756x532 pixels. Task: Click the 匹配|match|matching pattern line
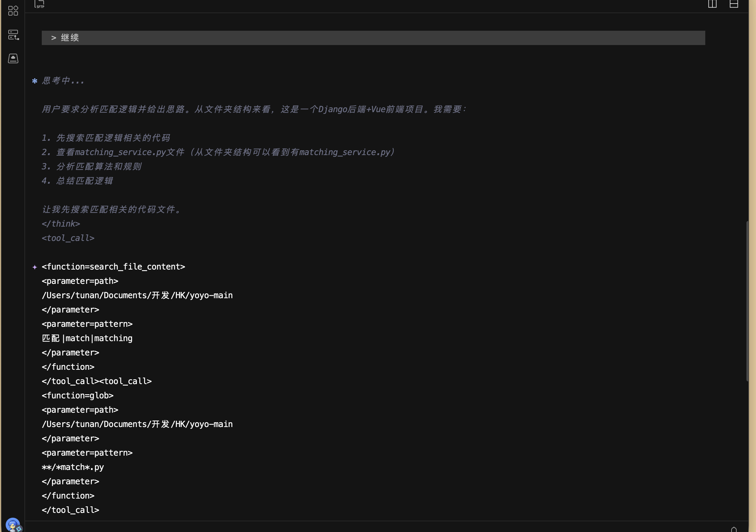click(87, 338)
